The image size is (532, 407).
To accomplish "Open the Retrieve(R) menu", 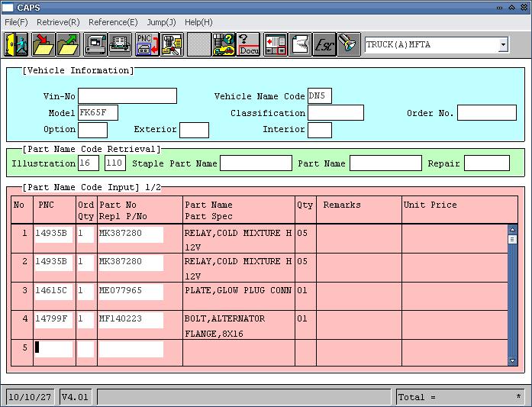I will click(x=58, y=22).
